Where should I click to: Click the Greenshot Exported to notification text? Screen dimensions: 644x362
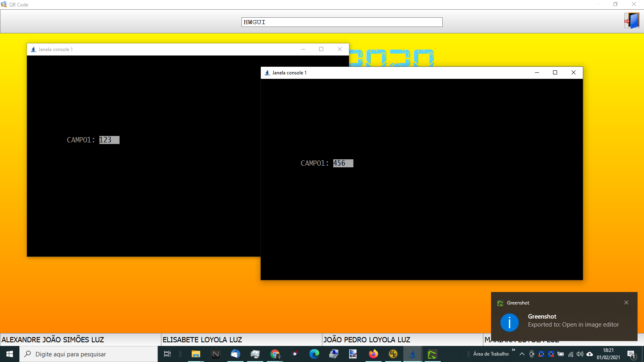(x=573, y=325)
